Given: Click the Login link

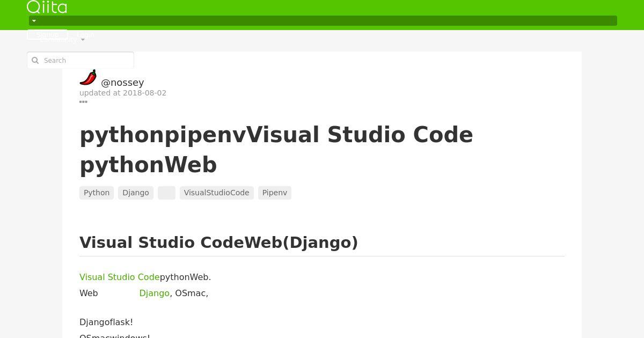Looking at the screenshot, I should pyautogui.click(x=85, y=34).
